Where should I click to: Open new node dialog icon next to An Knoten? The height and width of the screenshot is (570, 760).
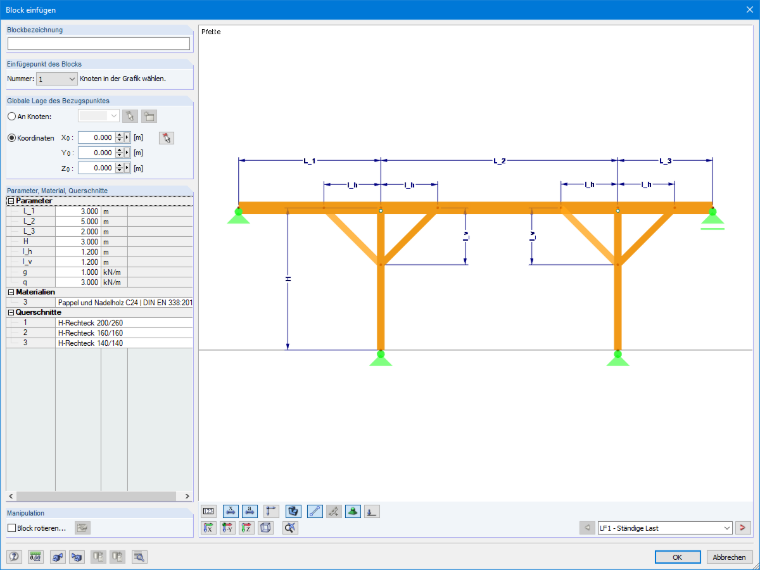149,116
